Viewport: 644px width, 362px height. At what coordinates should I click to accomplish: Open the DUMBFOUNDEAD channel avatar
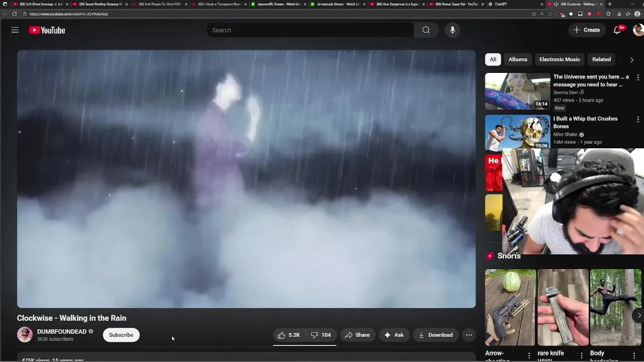point(25,335)
